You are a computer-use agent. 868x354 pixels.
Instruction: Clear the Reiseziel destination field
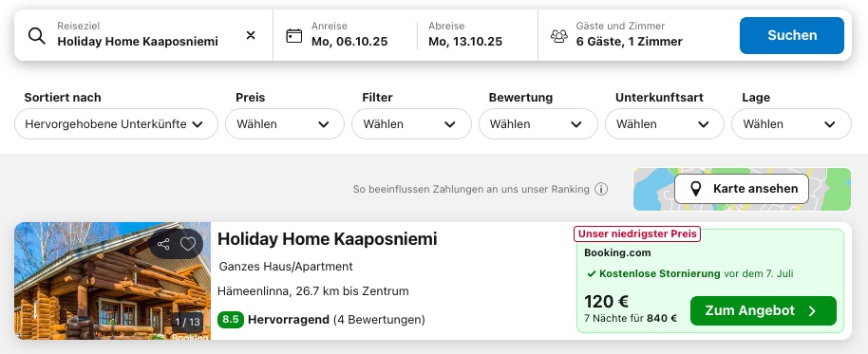(x=251, y=35)
